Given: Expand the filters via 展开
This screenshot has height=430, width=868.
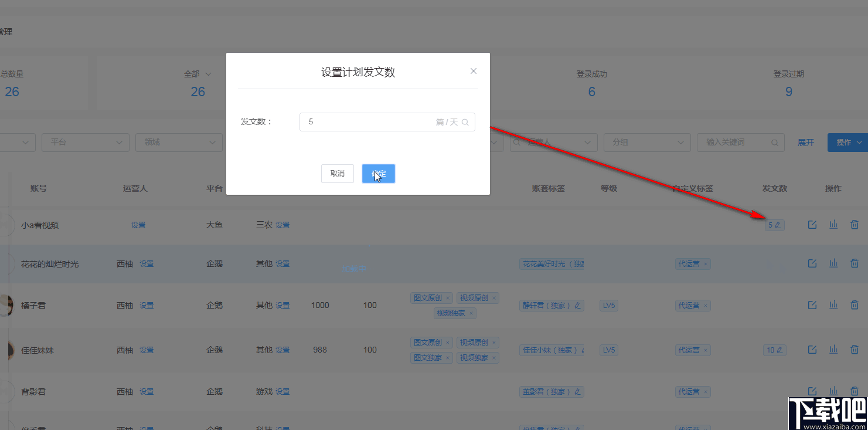Looking at the screenshot, I should point(805,142).
